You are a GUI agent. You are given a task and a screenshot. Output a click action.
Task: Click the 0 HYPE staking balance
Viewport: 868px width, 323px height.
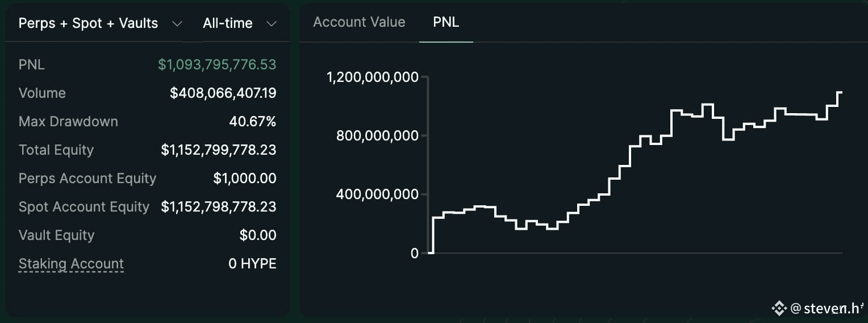click(252, 264)
